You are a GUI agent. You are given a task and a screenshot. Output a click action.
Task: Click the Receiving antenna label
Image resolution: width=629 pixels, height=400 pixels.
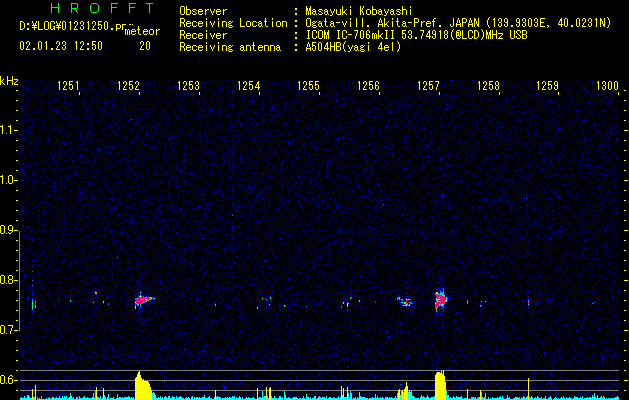230,47
